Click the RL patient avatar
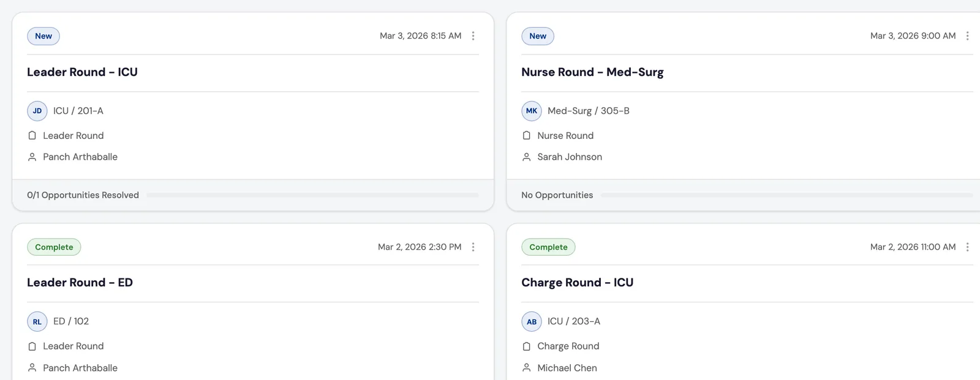 [37, 322]
